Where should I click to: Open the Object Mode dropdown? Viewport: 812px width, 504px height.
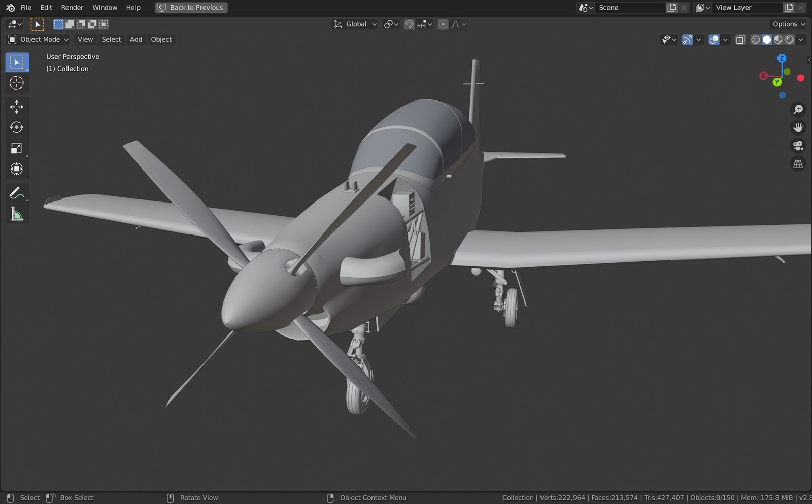(37, 39)
